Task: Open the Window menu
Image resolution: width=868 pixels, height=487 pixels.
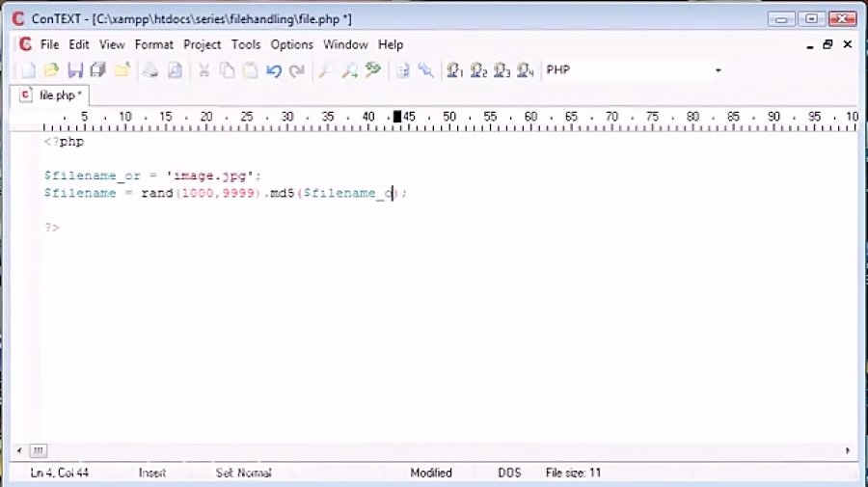Action: (345, 44)
